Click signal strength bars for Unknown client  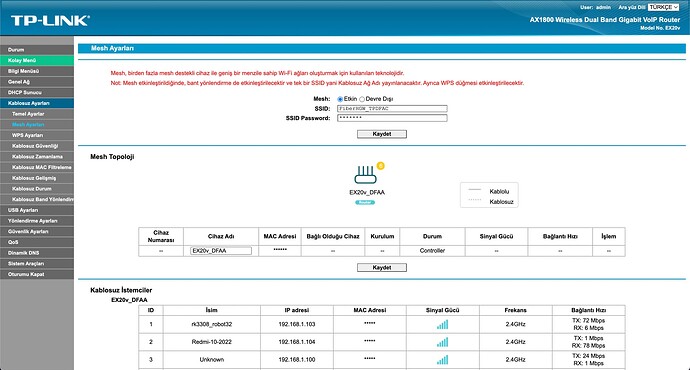pos(442,360)
